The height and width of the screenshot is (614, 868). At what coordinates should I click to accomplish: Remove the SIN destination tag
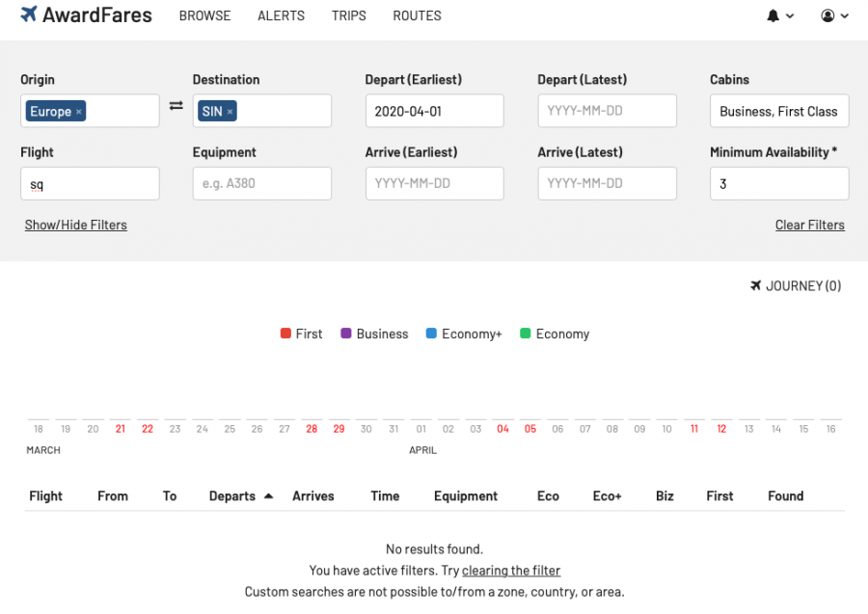(x=230, y=112)
